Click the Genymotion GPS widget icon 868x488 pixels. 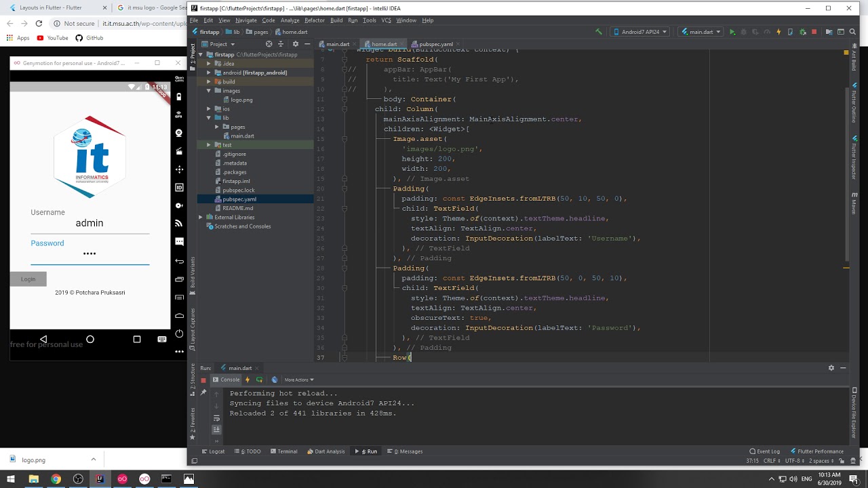tap(179, 115)
